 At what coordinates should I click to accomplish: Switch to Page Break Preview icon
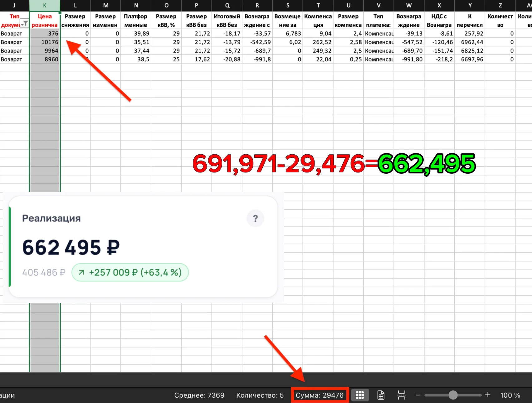(402, 395)
